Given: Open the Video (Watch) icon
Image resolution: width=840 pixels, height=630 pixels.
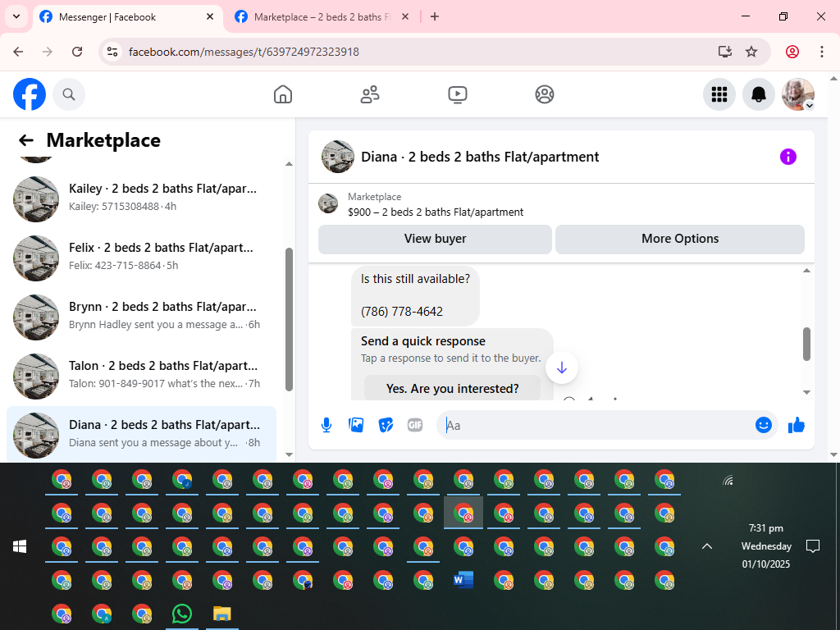Looking at the screenshot, I should click(458, 94).
